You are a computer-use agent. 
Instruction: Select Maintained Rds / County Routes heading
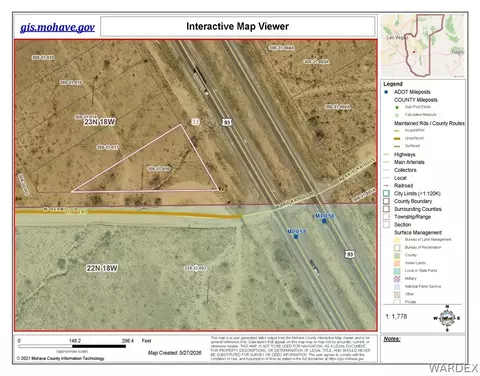coord(429,123)
